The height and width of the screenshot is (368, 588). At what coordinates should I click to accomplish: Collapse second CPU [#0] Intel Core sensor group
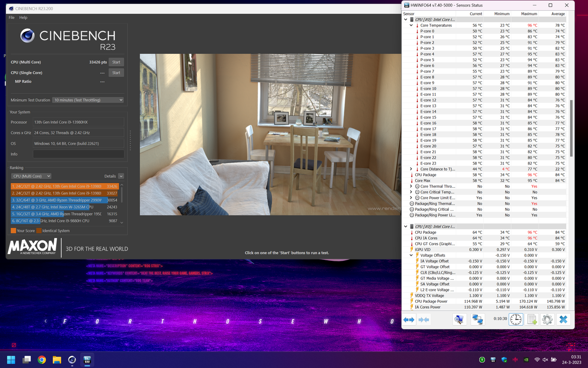(x=406, y=226)
